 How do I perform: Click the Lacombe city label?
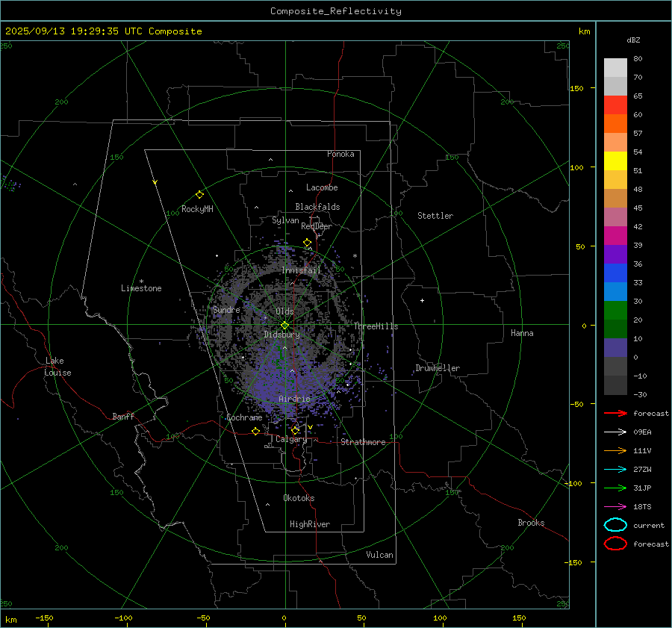322,187
